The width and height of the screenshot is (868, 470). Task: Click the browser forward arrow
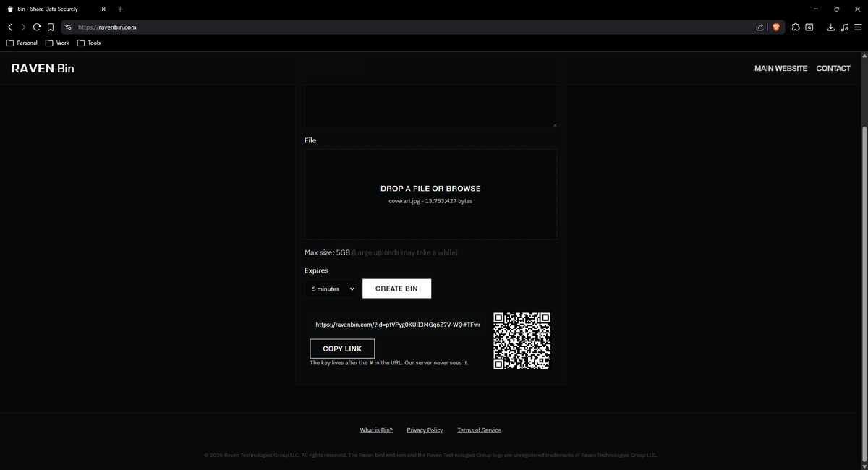click(x=23, y=27)
